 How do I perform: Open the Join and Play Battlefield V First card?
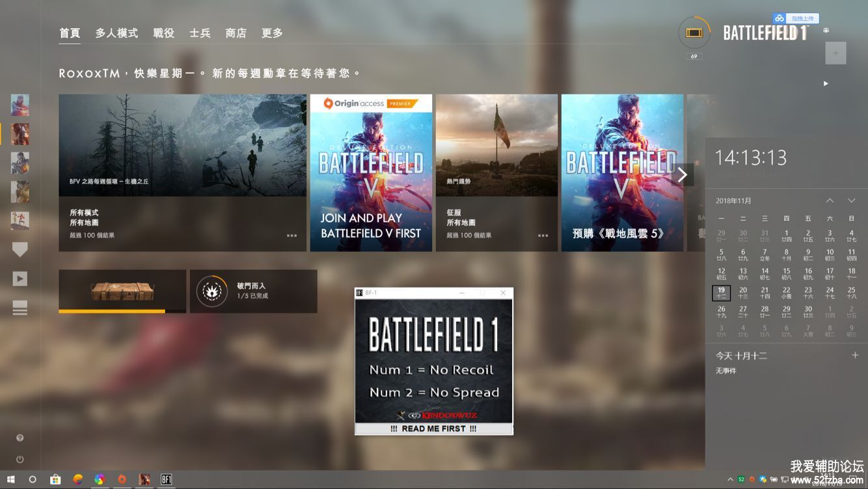coord(371,173)
